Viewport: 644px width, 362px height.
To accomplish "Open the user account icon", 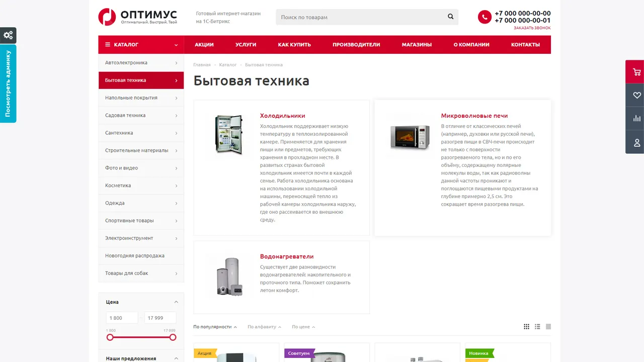I will (636, 142).
